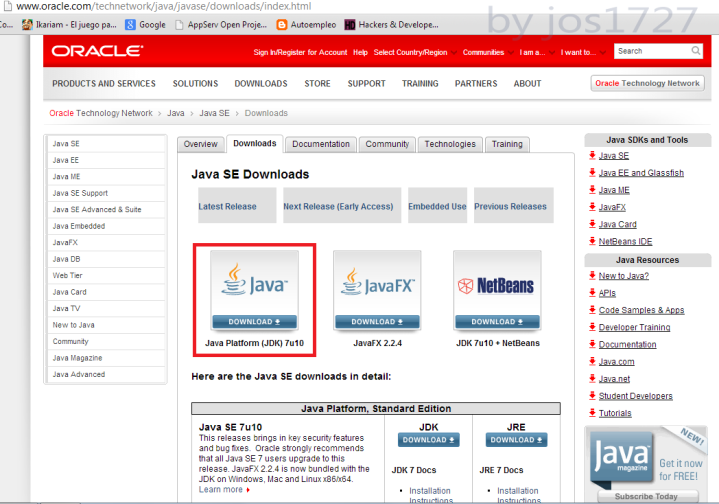Expand the 'I am a...' dropdown
The width and height of the screenshot is (719, 504).
537,52
